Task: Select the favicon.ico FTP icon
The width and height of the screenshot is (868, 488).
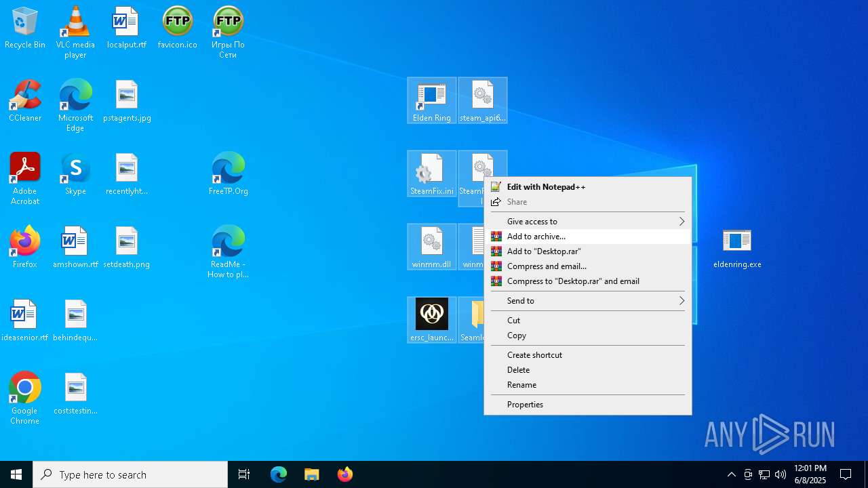Action: pos(178,28)
